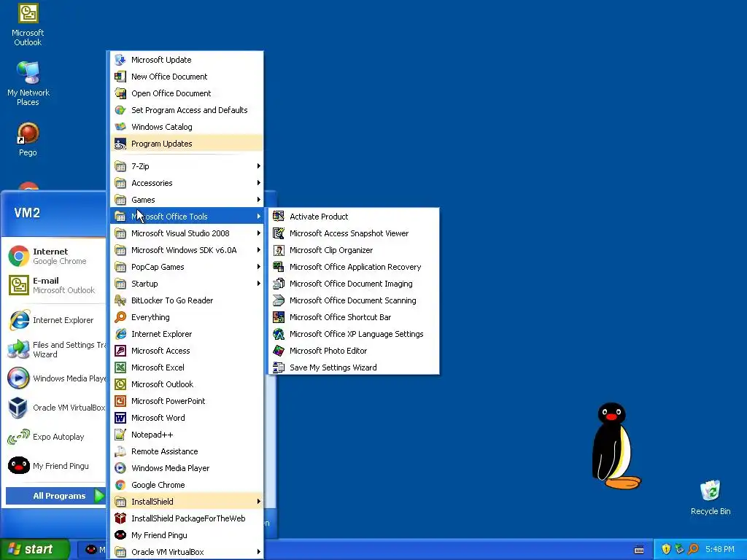Click the Notepad++ icon
This screenshot has width=747, height=560.
[x=120, y=435]
